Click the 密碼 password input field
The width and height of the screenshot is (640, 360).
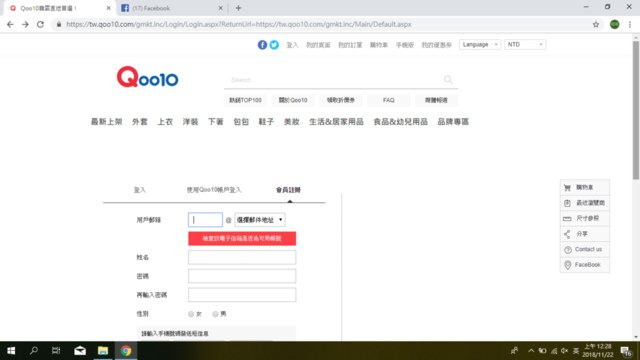point(242,276)
